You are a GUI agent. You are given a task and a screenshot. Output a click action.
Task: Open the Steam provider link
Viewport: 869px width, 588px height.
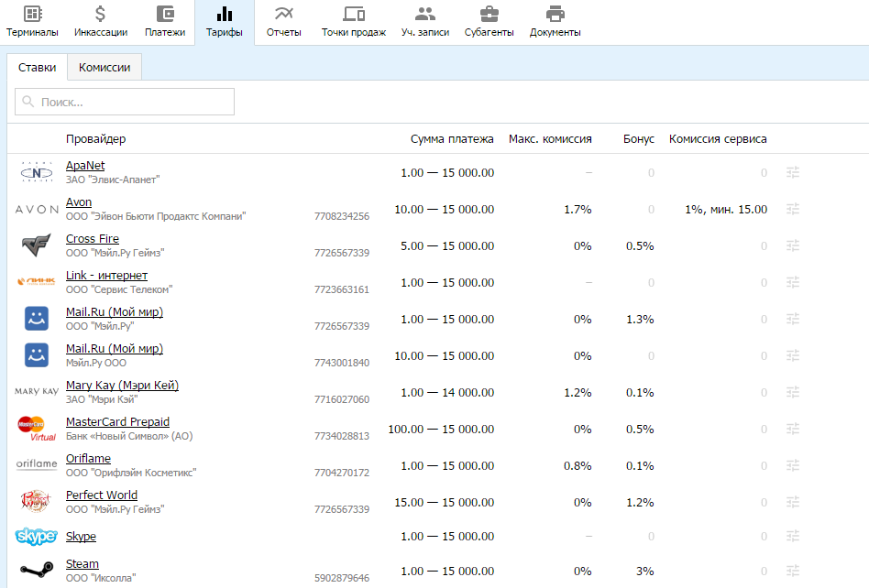82,563
